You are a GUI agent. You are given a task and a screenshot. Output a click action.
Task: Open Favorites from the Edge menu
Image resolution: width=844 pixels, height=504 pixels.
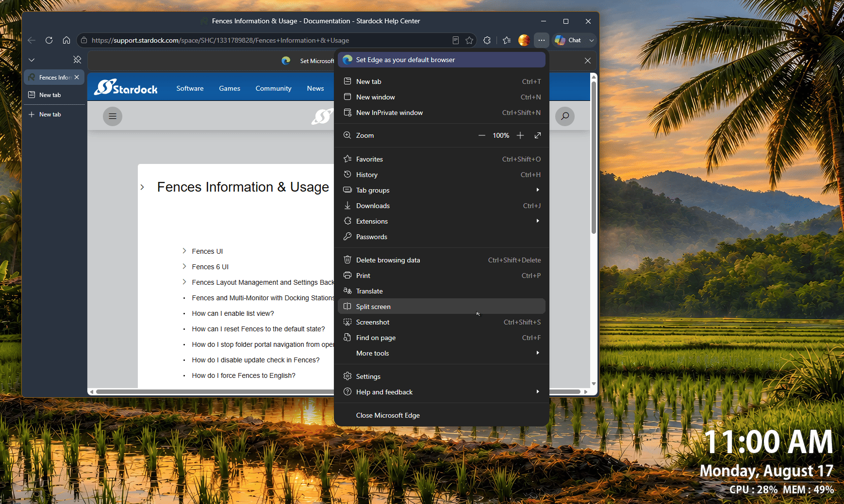(442, 159)
